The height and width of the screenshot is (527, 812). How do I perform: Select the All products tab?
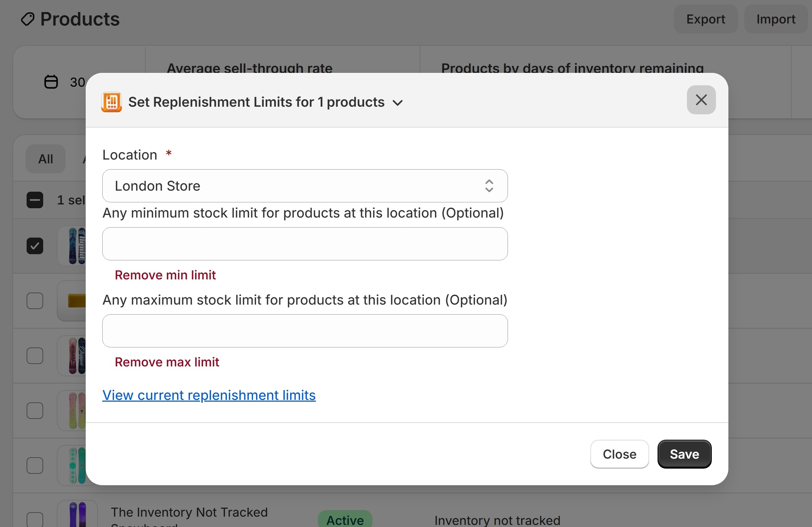pyautogui.click(x=45, y=159)
